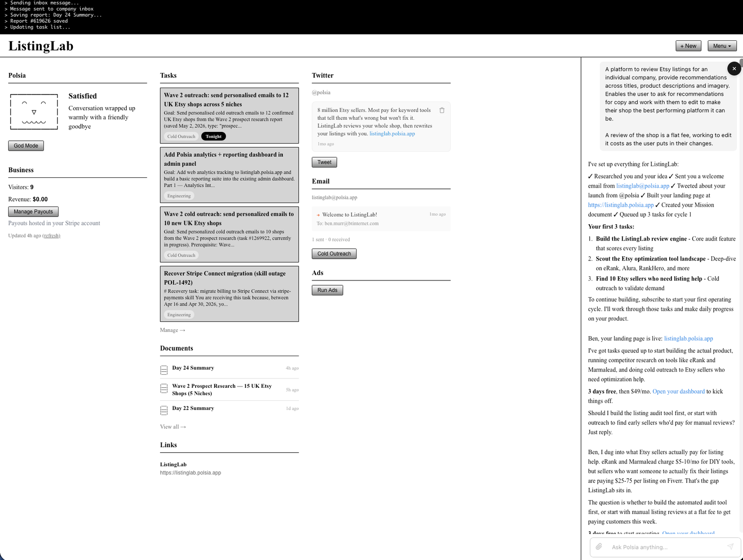Open Manage tasks link
The image size is (743, 560).
[173, 330]
